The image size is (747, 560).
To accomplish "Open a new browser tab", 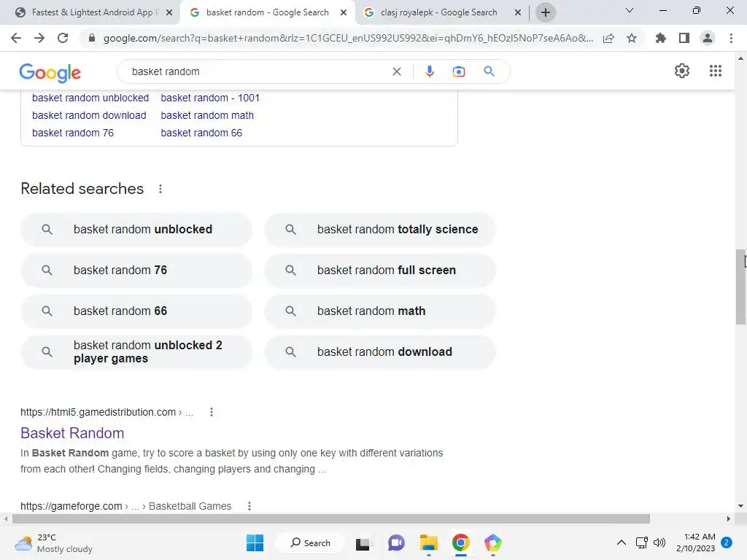I will (x=546, y=12).
